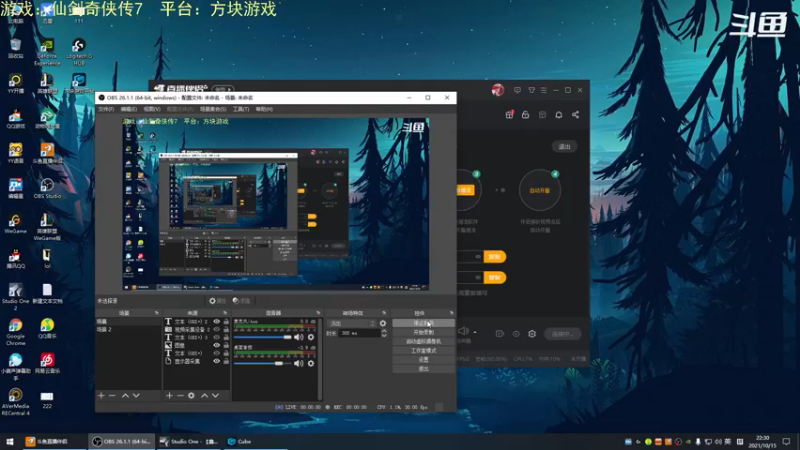This screenshot has height=450, width=800.
Task: Toggle visibility of 文本 (GDI+) 2 source
Action: coord(217,321)
